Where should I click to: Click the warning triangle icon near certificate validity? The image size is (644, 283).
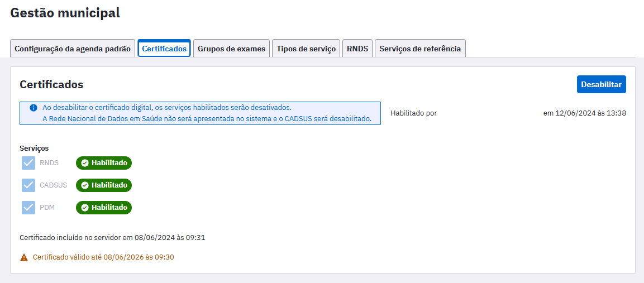(x=24, y=257)
